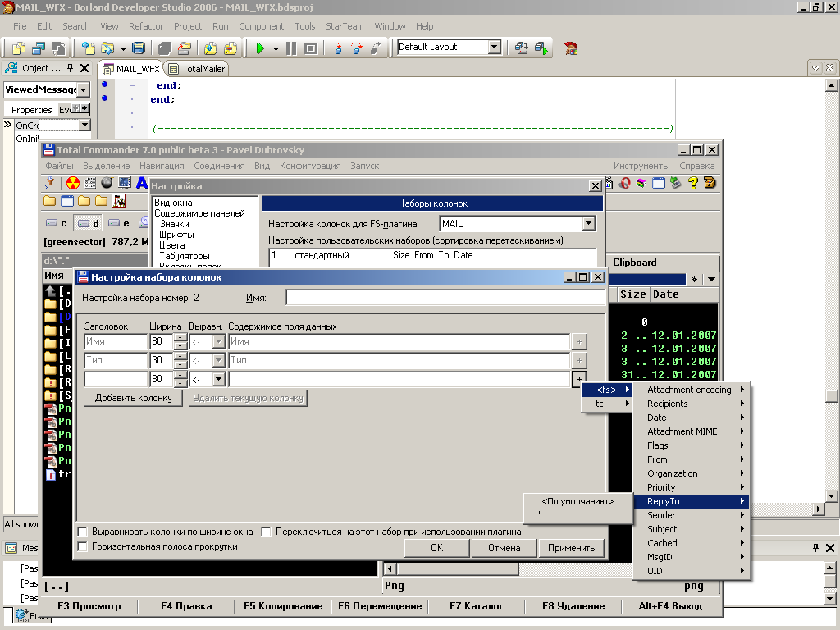Click the Open file folder icon in Borland toolbar
The image size is (840, 630).
pos(107,48)
